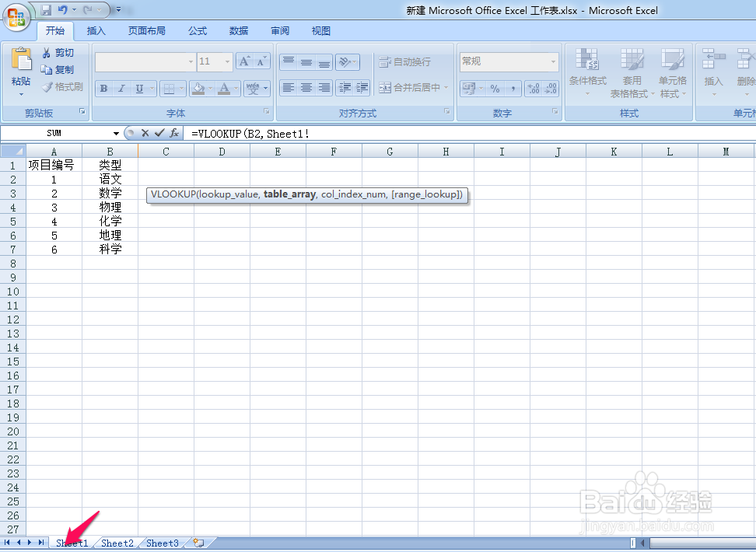Image resolution: width=756 pixels, height=552 pixels.
Task: Open the font name dropdown
Action: (191, 61)
